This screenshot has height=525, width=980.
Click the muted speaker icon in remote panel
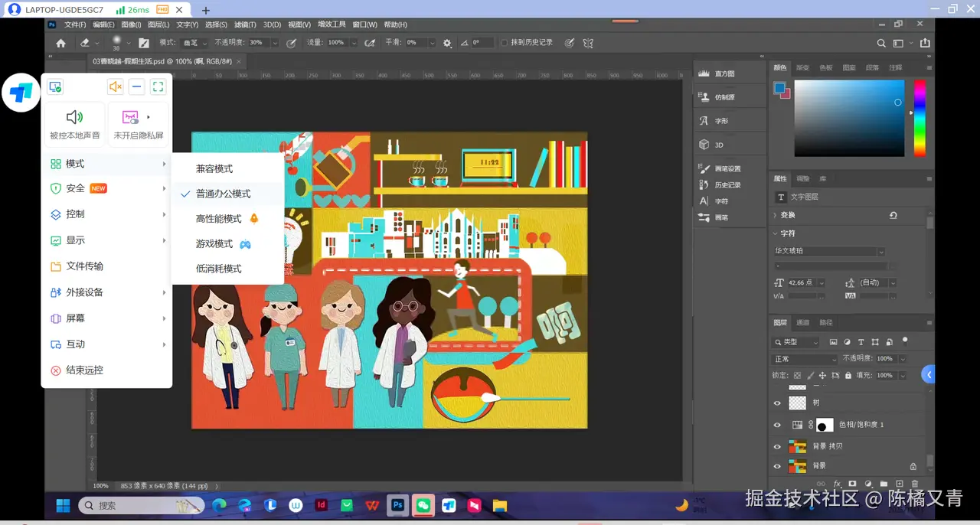[115, 86]
